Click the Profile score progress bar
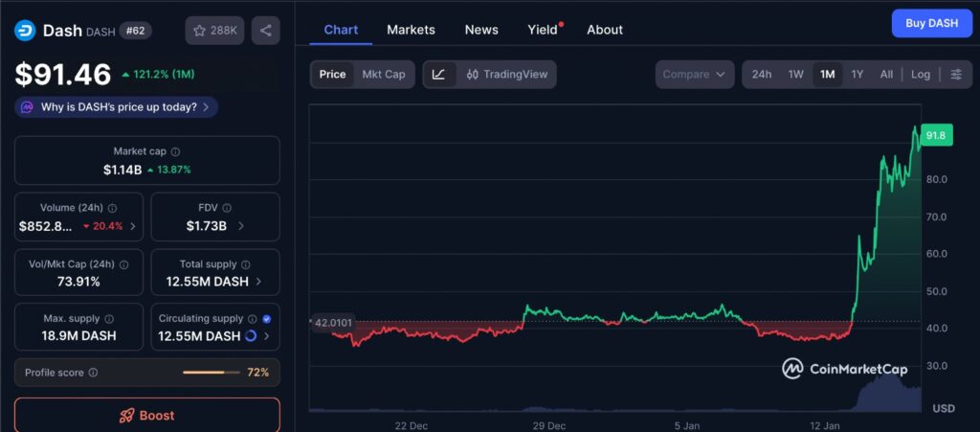The image size is (980, 432). [x=211, y=373]
